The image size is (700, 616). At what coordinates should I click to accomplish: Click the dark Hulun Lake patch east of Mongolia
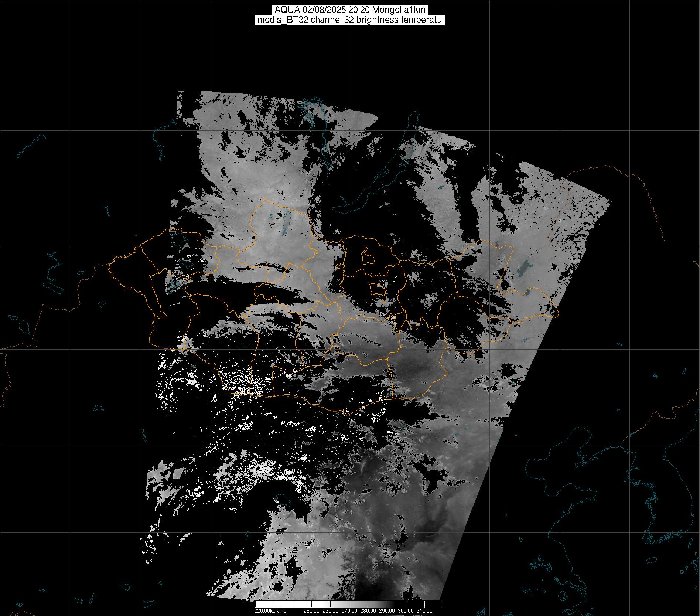523,269
